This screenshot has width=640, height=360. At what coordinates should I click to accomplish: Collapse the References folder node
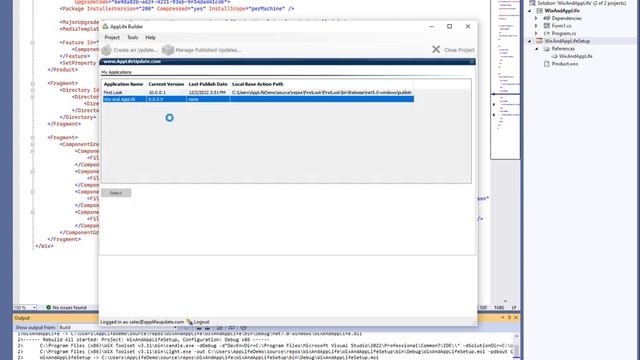pyautogui.click(x=537, y=49)
